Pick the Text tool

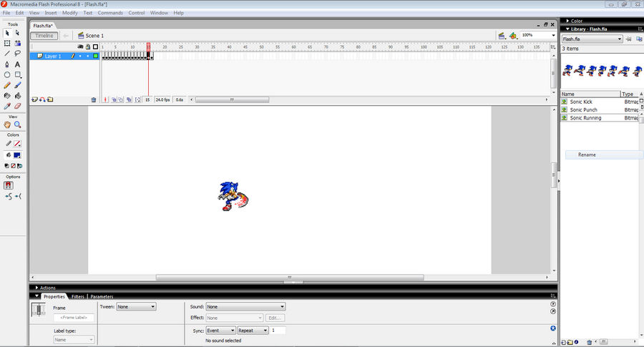pyautogui.click(x=17, y=64)
